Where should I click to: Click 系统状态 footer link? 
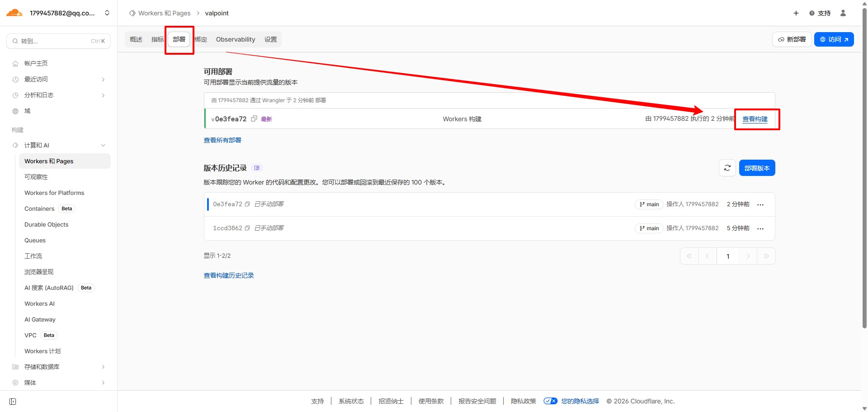click(x=351, y=401)
